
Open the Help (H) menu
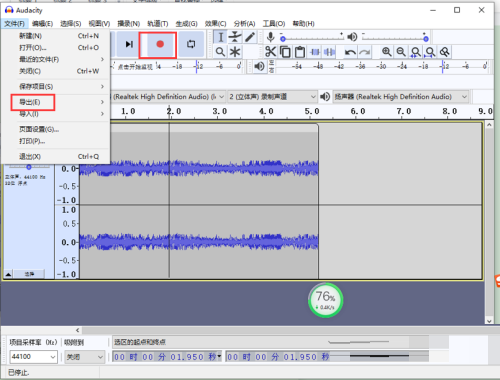coord(304,24)
